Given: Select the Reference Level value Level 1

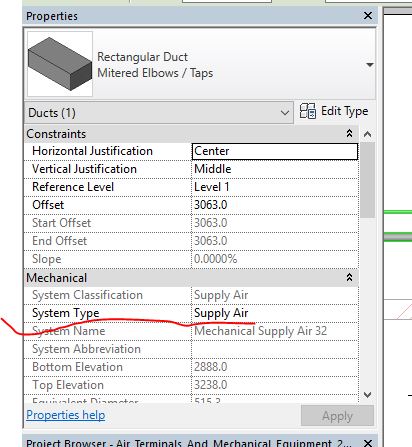Looking at the screenshot, I should (x=275, y=187).
